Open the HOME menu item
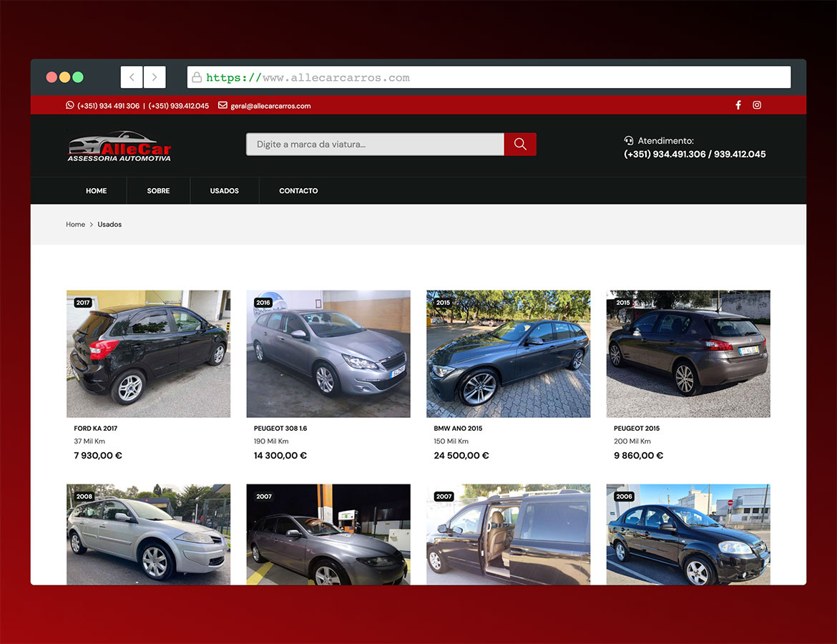This screenshot has height=644, width=837. [x=96, y=190]
